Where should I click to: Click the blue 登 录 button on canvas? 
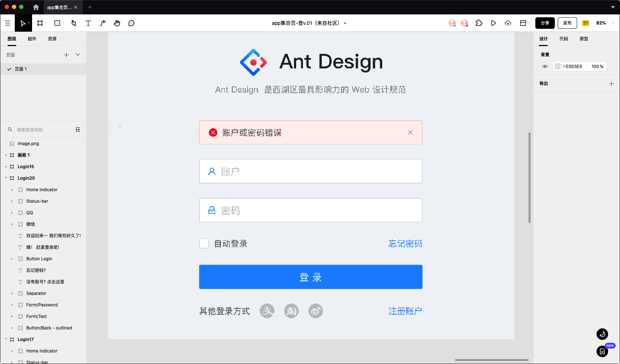[311, 277]
